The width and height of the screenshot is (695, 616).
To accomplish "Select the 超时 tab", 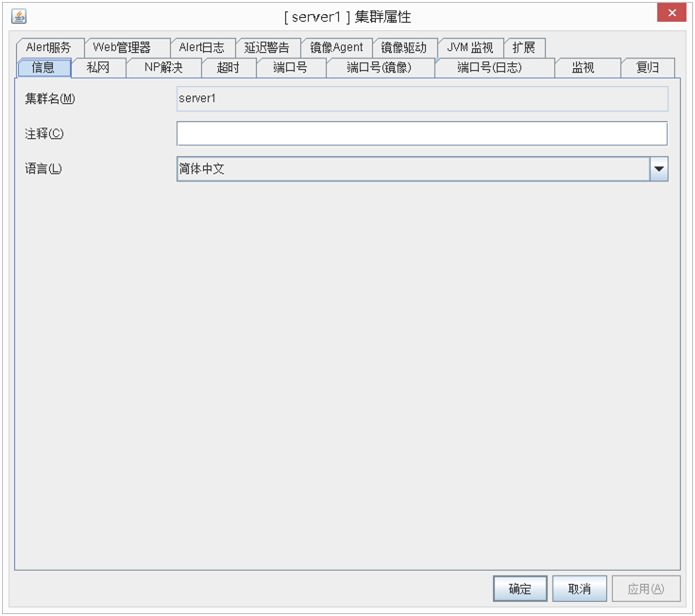I will coord(229,68).
